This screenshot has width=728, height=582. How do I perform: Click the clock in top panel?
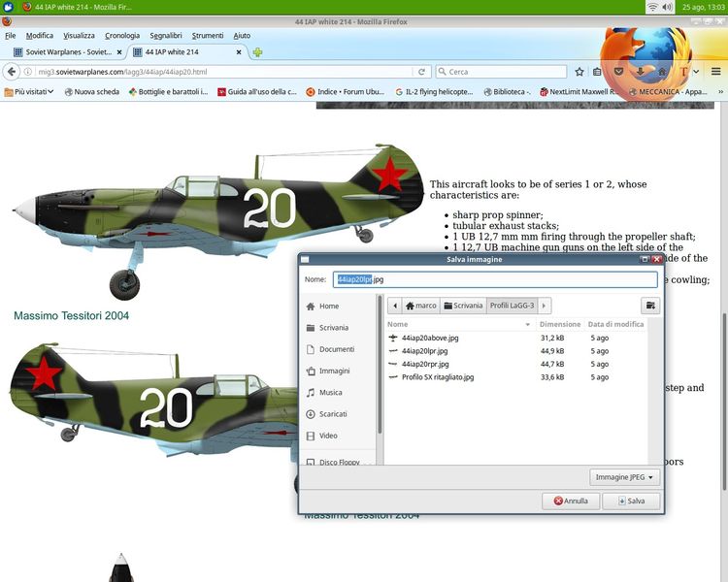(x=703, y=7)
